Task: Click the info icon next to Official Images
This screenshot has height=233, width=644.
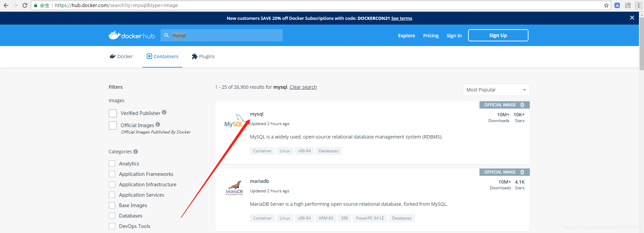Action: coord(158,124)
